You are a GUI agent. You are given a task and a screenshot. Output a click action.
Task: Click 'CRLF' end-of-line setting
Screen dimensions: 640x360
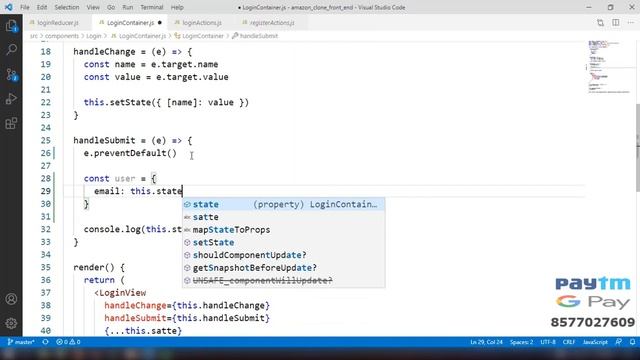(x=569, y=342)
